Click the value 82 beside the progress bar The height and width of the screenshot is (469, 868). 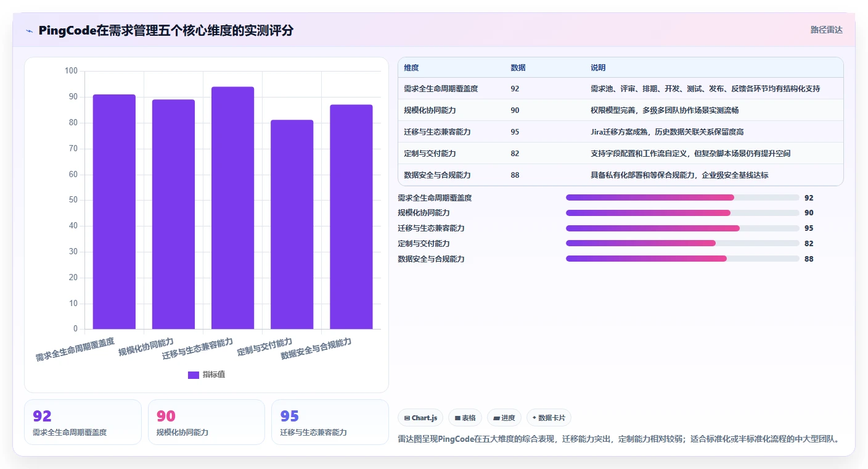809,244
